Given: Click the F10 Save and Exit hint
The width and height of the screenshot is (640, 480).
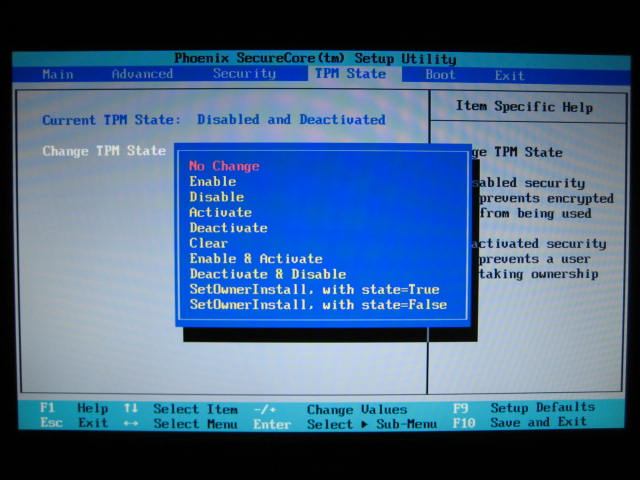Looking at the screenshot, I should [520, 422].
